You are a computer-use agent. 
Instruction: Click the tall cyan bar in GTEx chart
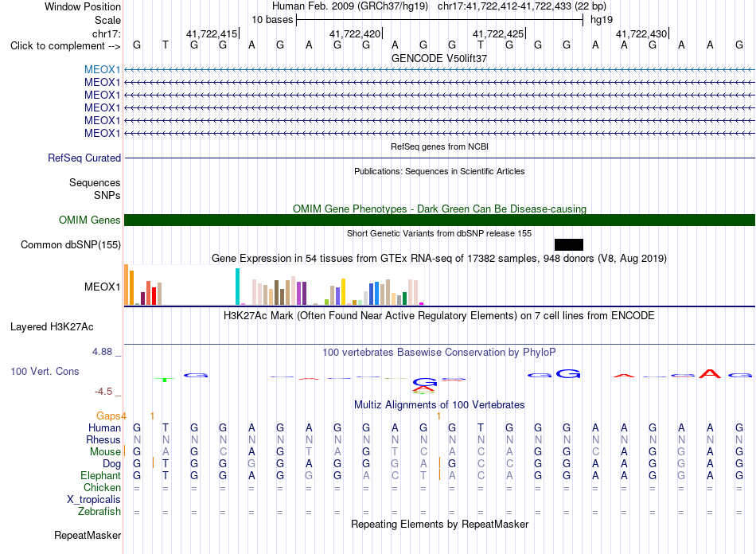237,287
